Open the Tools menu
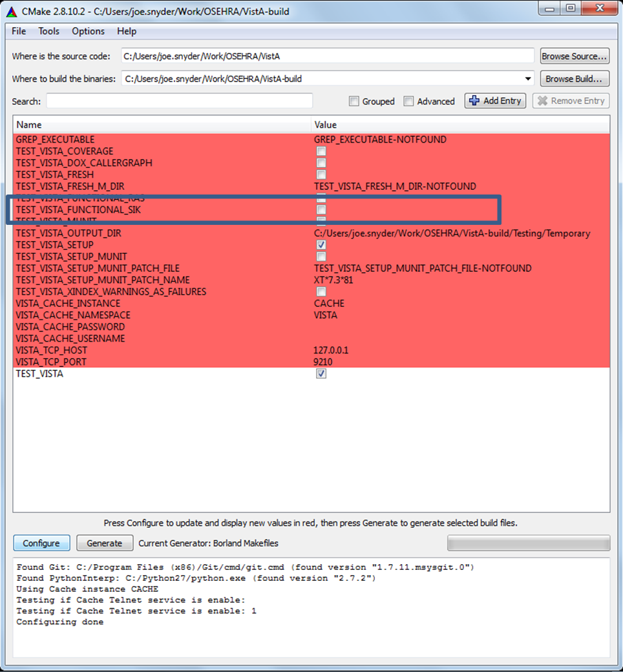The width and height of the screenshot is (623, 672). click(48, 31)
